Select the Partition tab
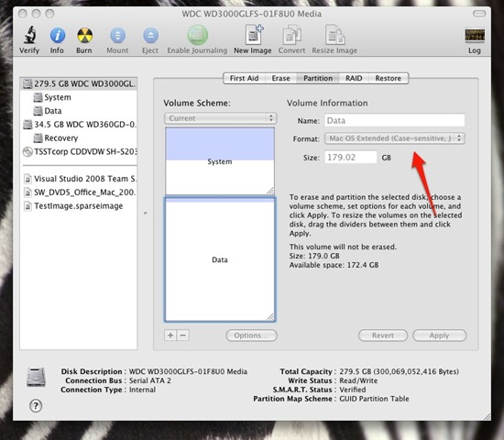 pos(318,78)
